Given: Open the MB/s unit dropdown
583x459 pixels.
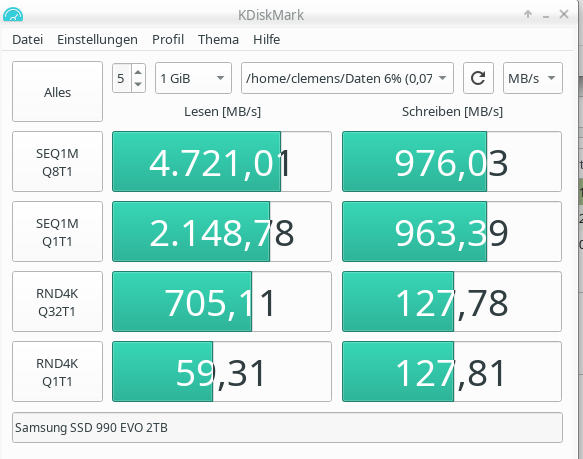Looking at the screenshot, I should point(533,78).
